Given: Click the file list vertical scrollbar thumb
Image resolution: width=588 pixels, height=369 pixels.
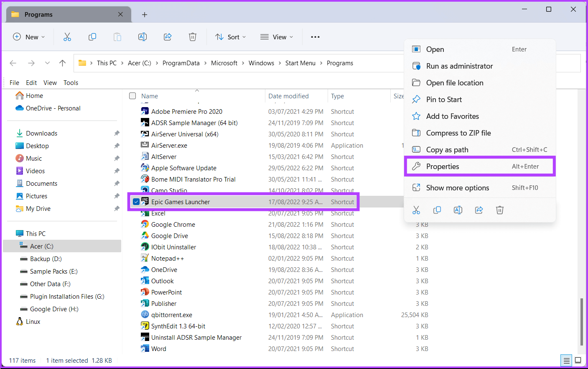Looking at the screenshot, I should tap(581, 321).
